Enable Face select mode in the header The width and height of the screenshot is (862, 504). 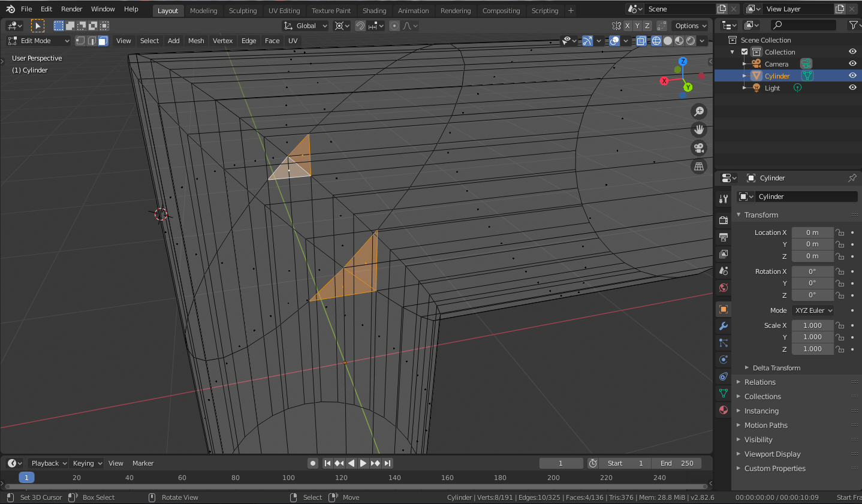[x=103, y=40]
